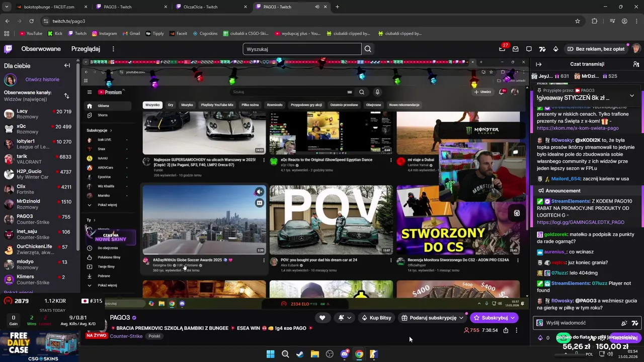This screenshot has height=362, width=644.
Task: Switch to the second PAGO3 - Twitch tab
Action: click(291, 7)
